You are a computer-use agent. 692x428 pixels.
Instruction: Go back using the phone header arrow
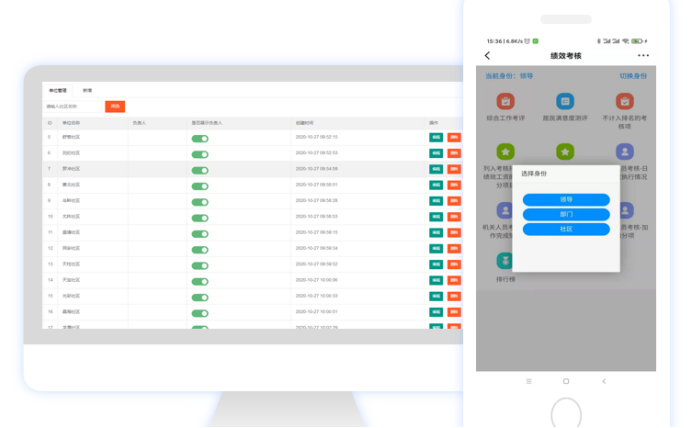487,56
